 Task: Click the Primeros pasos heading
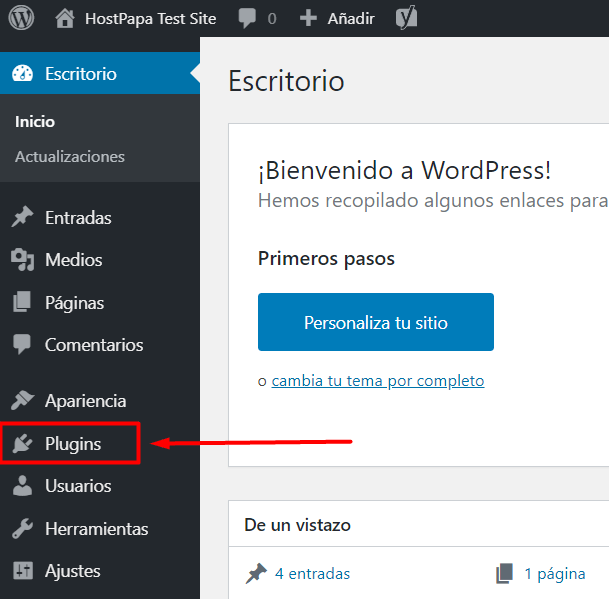pos(326,259)
